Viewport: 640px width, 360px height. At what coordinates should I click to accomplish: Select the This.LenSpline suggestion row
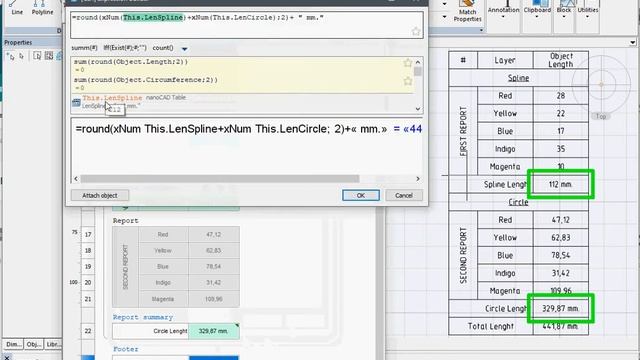[242, 102]
